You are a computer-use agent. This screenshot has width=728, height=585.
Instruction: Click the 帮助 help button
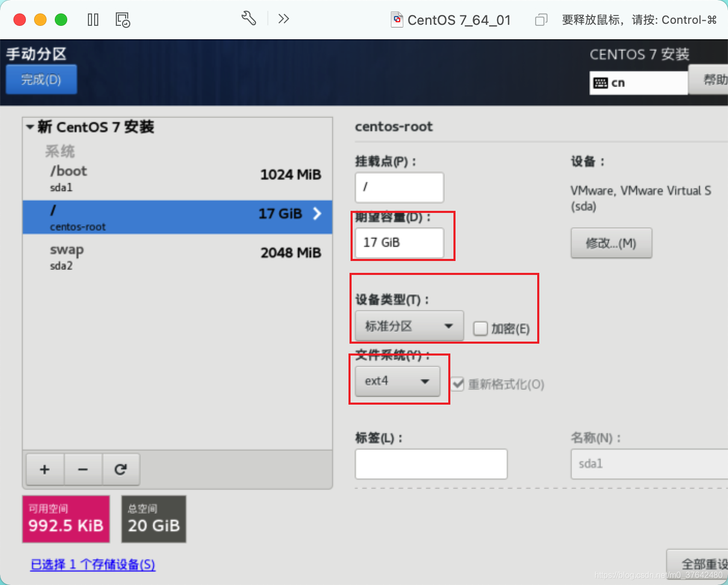708,80
